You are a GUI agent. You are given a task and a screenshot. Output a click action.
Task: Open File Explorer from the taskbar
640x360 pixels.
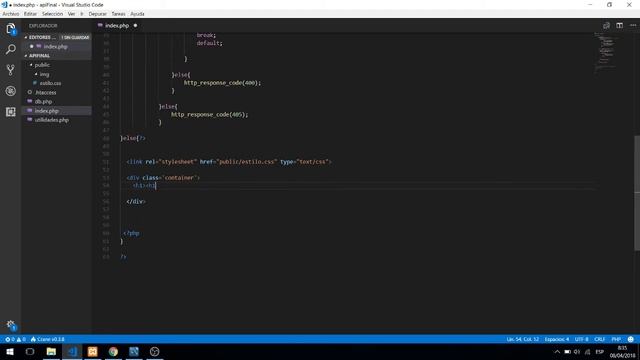point(51,351)
